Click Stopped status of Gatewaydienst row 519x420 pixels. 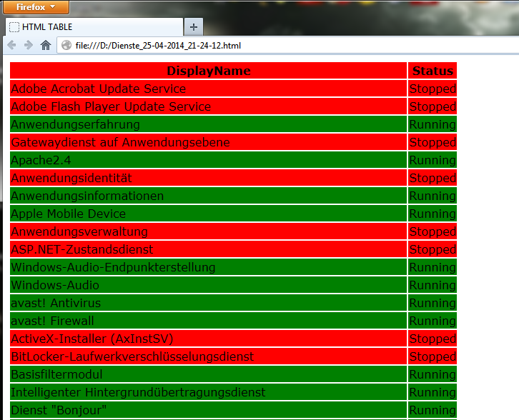[432, 142]
